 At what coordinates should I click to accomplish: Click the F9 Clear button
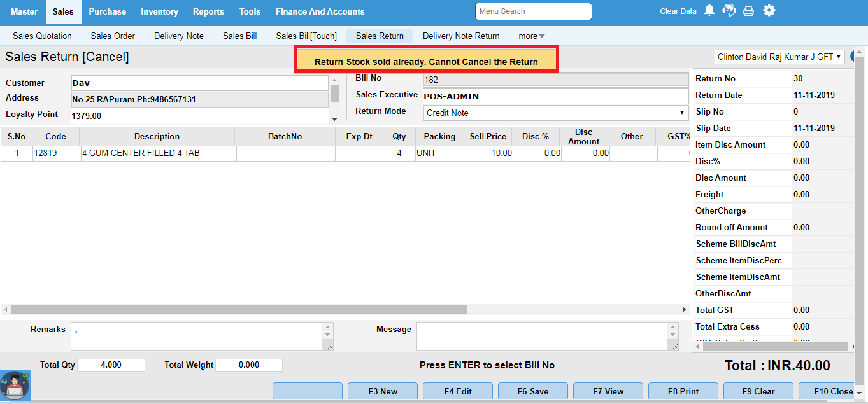tap(758, 391)
